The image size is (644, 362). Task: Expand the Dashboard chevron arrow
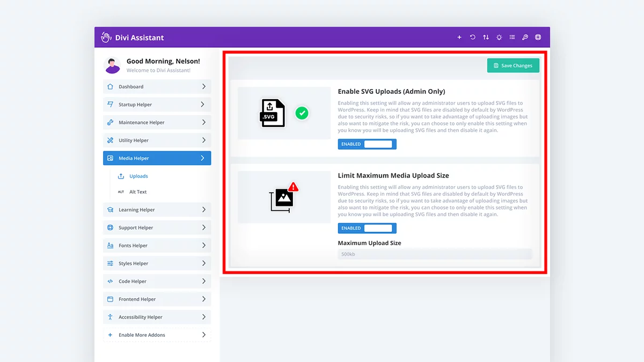(203, 86)
